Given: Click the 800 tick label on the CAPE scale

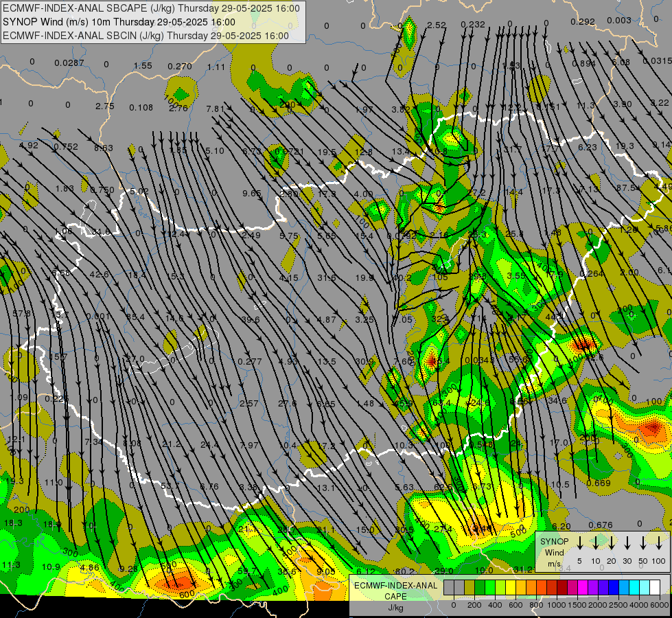Looking at the screenshot, I should coord(536,605).
